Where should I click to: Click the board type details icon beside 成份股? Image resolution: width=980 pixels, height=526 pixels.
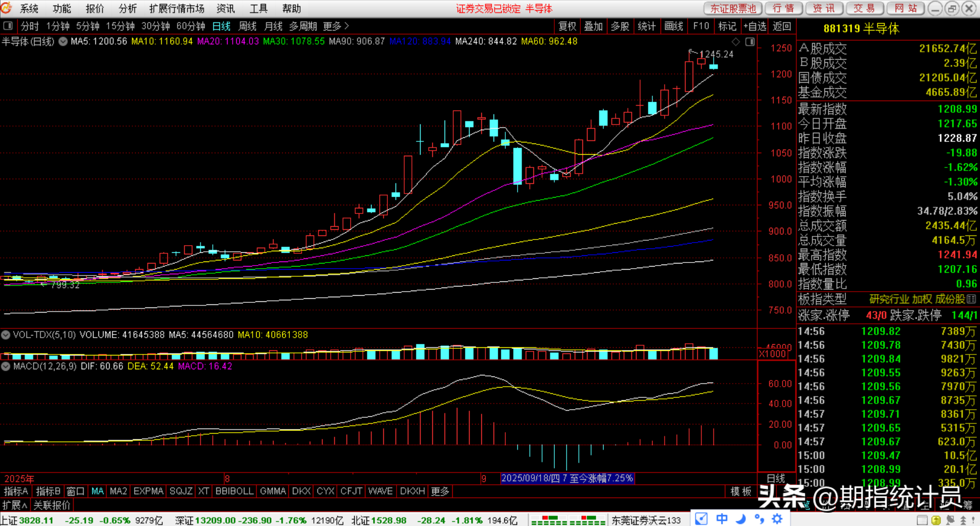(971, 299)
